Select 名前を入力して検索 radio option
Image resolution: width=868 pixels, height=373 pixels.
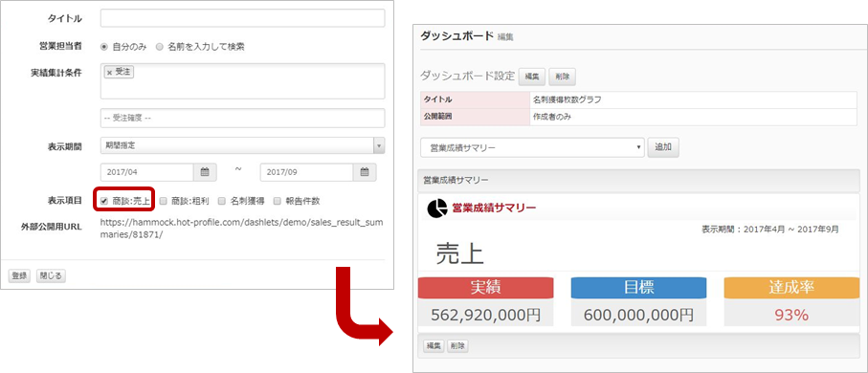click(160, 47)
